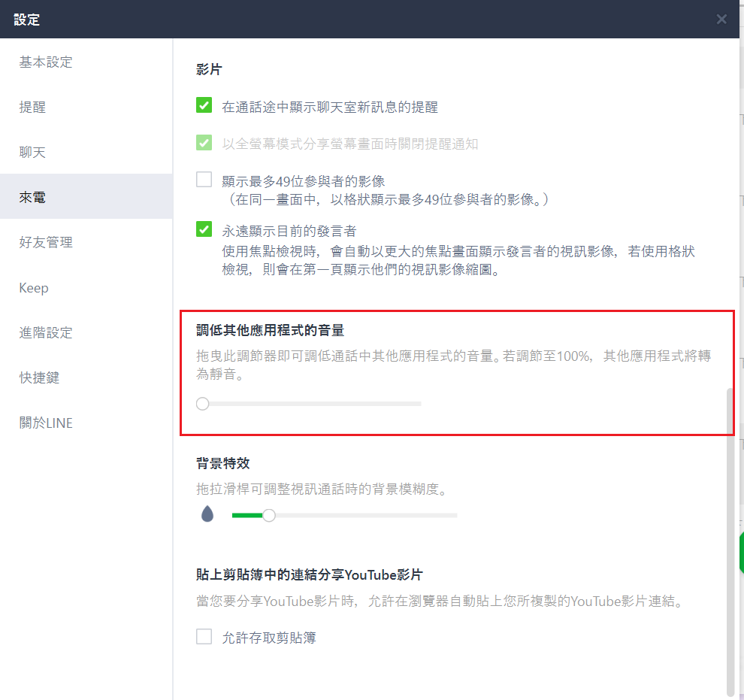
Task: Toggle 以全螢幕模式分享螢幕畫面時關閉提醒通知 checkbox
Action: pos(204,142)
